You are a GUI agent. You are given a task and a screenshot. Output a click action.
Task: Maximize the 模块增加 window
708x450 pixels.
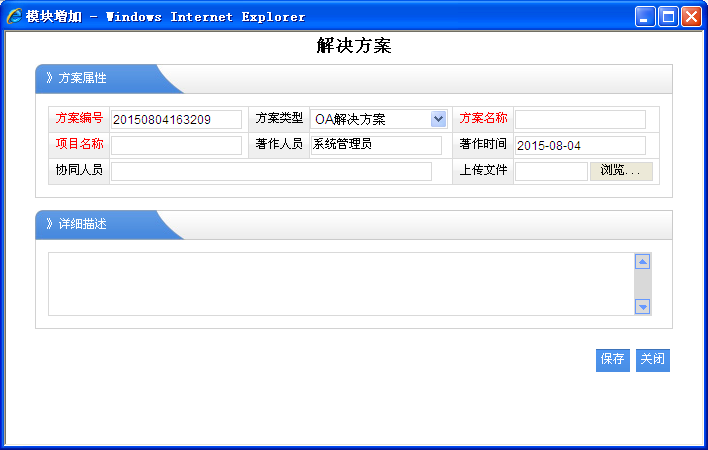(x=668, y=16)
